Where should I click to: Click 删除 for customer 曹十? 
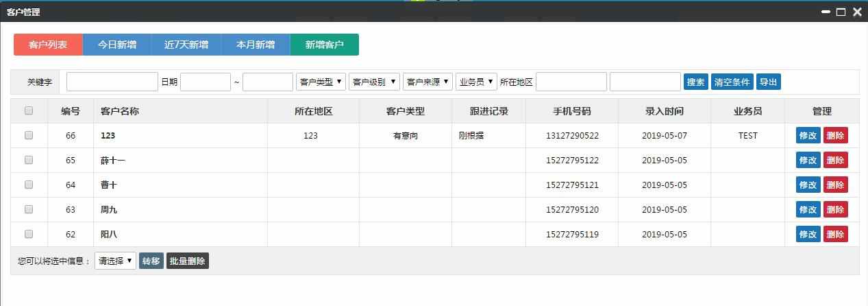(x=836, y=185)
